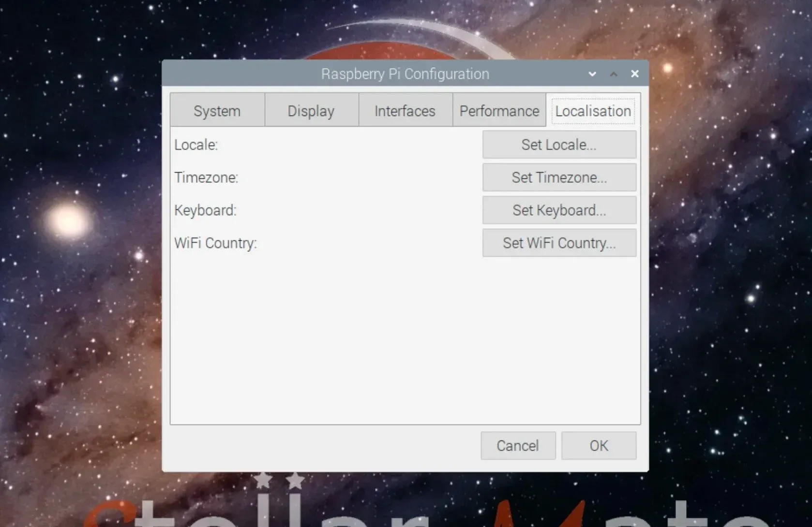
Task: Click the WiFi Country field label
Action: click(216, 243)
